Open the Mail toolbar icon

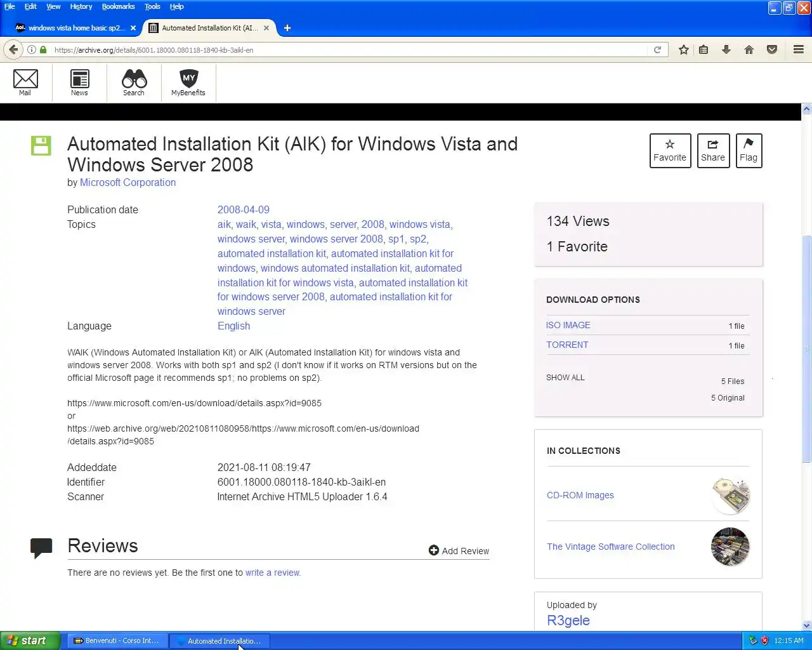[x=25, y=82]
